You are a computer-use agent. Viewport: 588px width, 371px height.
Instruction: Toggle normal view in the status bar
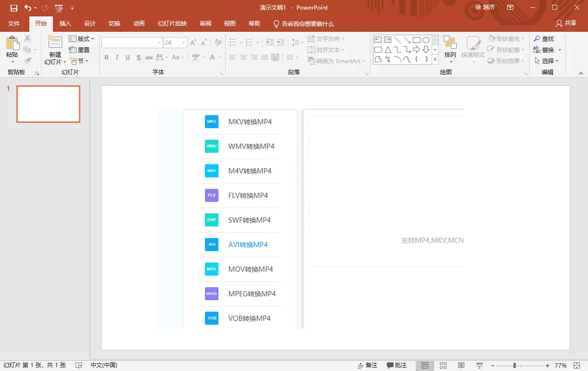click(425, 366)
